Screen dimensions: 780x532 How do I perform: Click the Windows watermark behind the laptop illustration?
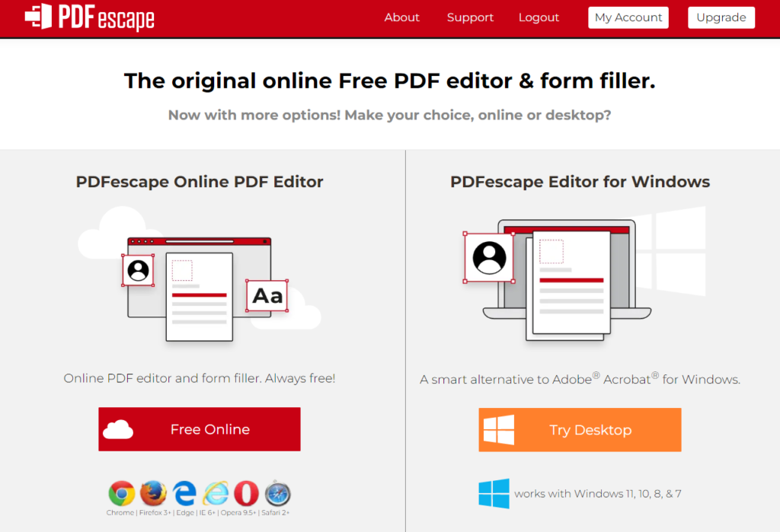(675, 251)
